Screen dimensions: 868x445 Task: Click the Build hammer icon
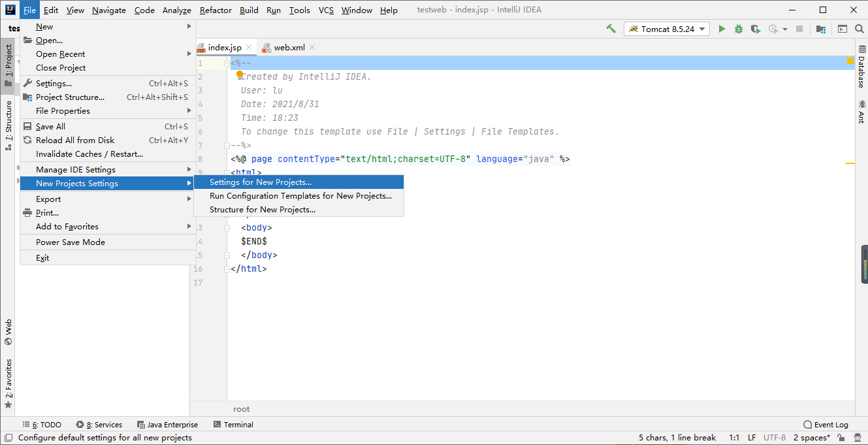[610, 29]
